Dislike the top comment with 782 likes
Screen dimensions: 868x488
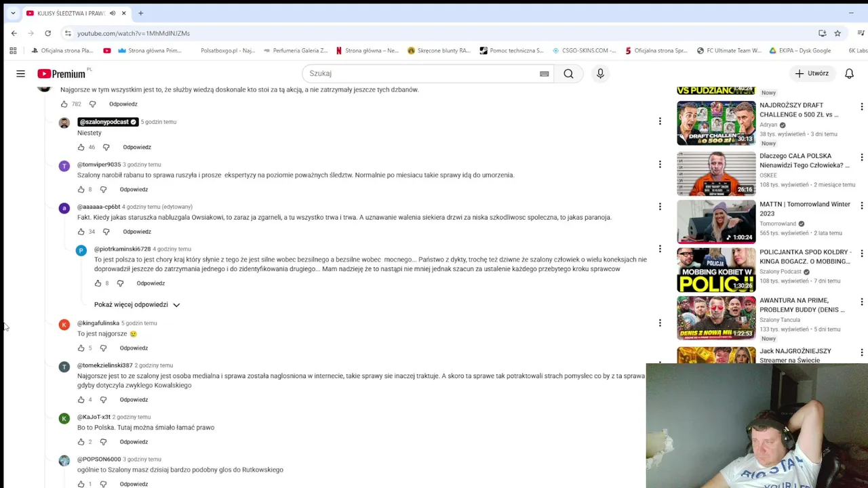coord(92,104)
